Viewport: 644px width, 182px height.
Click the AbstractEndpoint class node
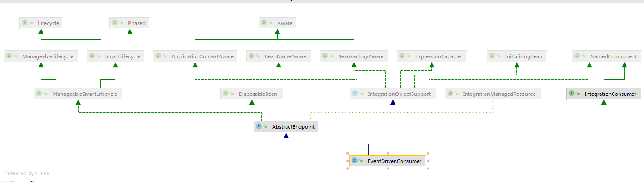click(x=286, y=126)
